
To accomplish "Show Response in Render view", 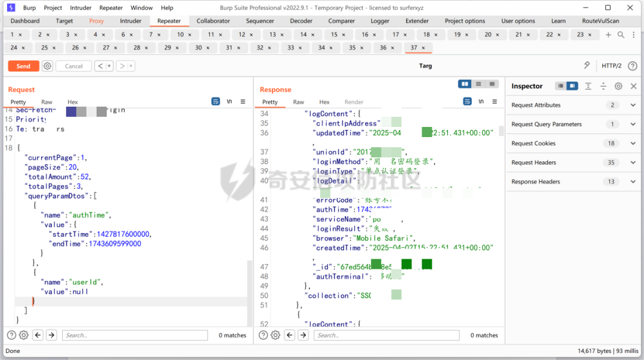I will 354,102.
